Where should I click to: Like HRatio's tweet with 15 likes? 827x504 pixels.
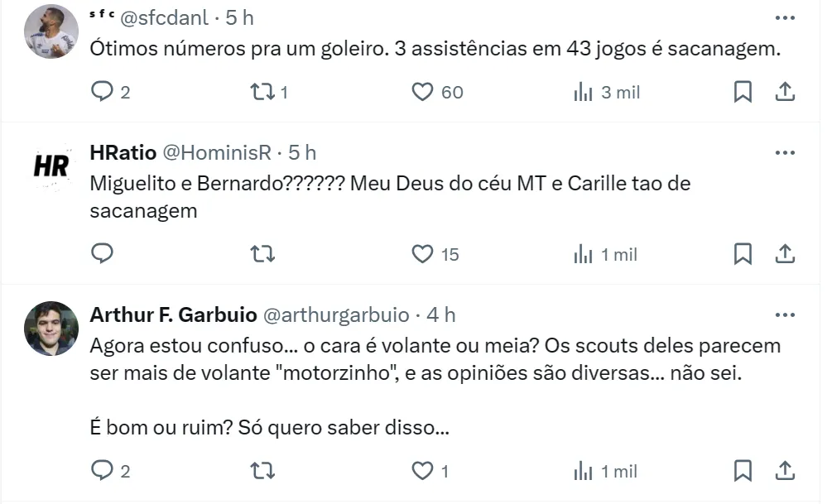coord(423,254)
